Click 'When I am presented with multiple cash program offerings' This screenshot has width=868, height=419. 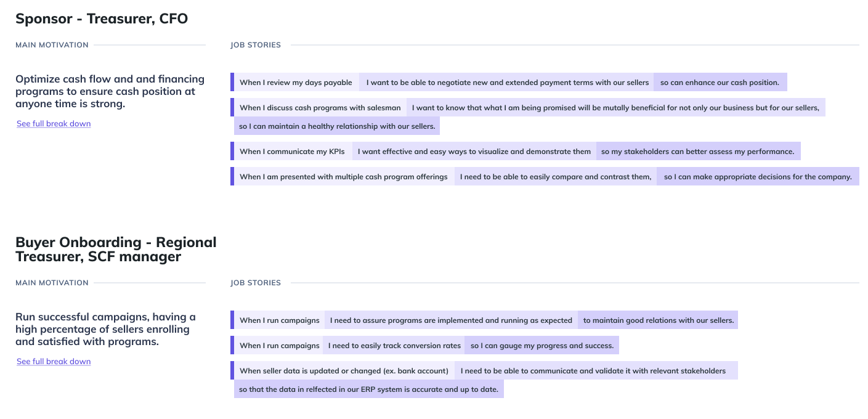343,177
